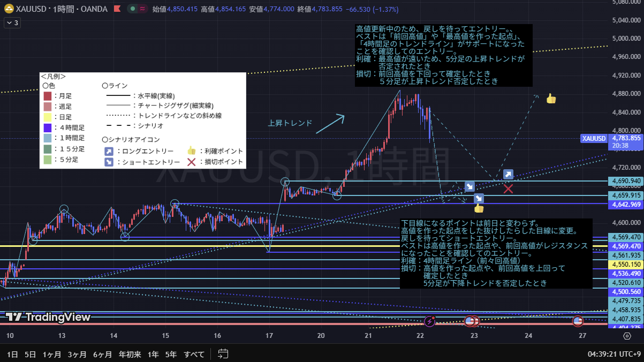Click the XAUUSD gold symbol icon
Viewport: 644px width, 362px height.
(9, 9)
